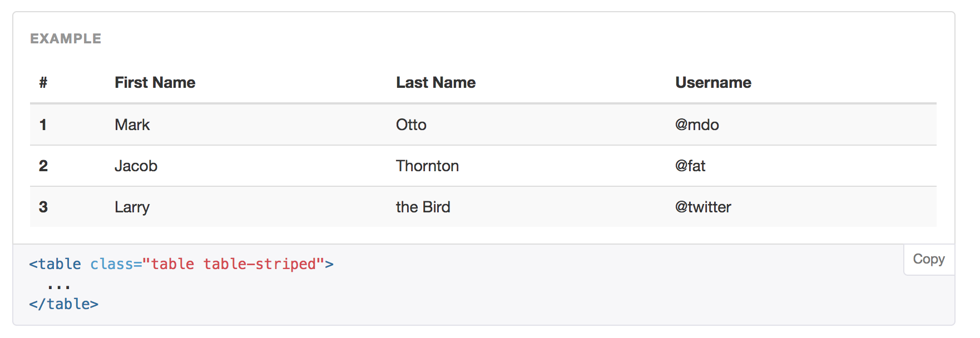Click row number 3 cell
Screen dimensions: 980x338
point(43,207)
